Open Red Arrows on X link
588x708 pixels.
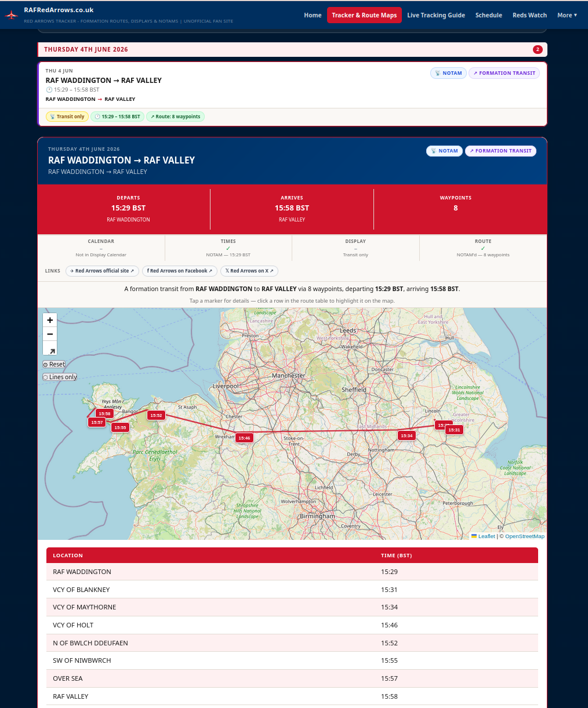tap(249, 271)
